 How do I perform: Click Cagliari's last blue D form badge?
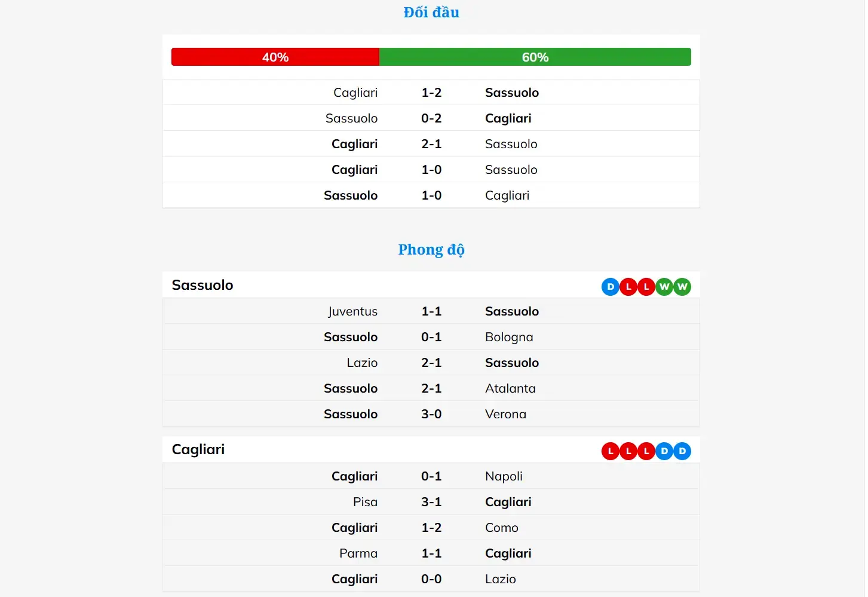(682, 451)
